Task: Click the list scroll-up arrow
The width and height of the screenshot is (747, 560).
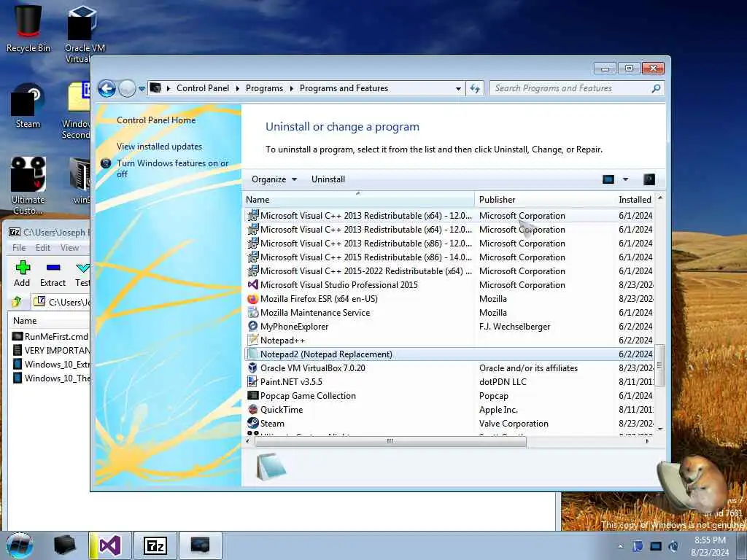Action: pos(659,198)
